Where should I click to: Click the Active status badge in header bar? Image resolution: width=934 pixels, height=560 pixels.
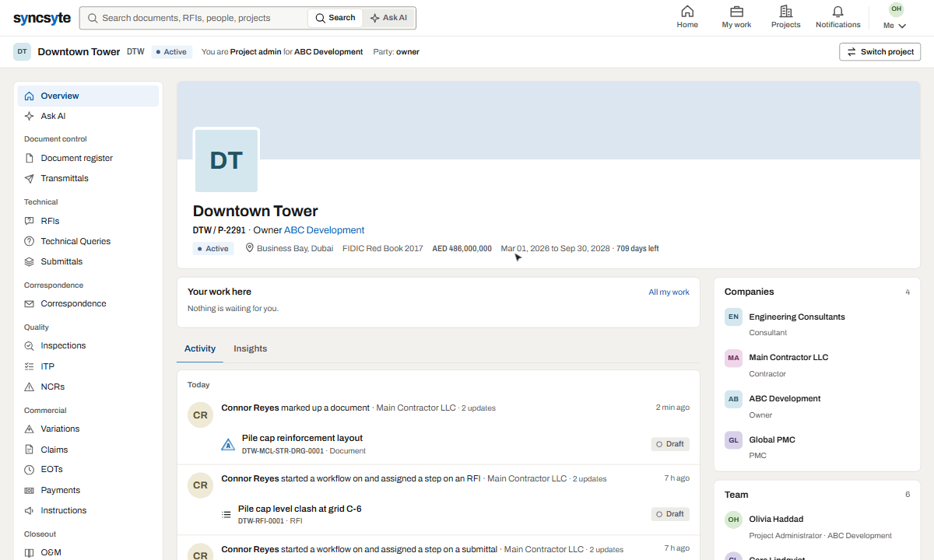click(x=172, y=52)
